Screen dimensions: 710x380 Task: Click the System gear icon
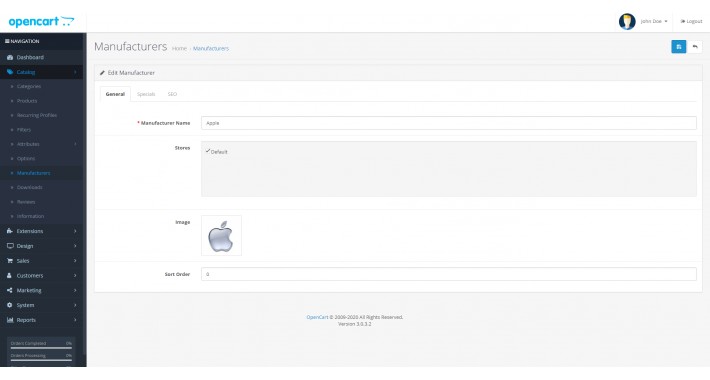point(10,305)
